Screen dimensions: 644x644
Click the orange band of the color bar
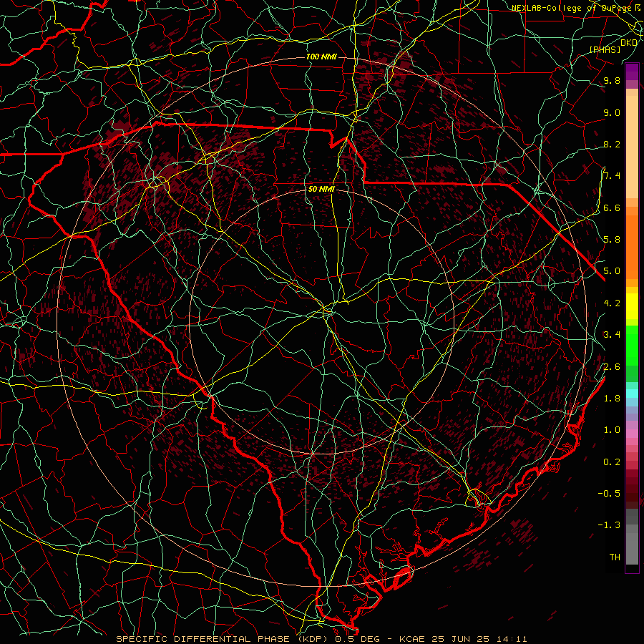coord(632,246)
